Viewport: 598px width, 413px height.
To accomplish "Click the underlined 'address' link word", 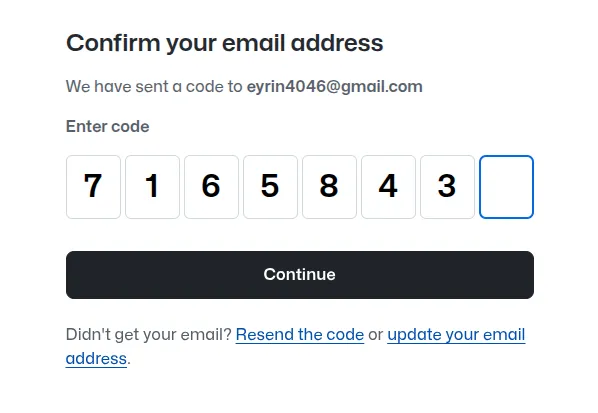I will point(96,358).
